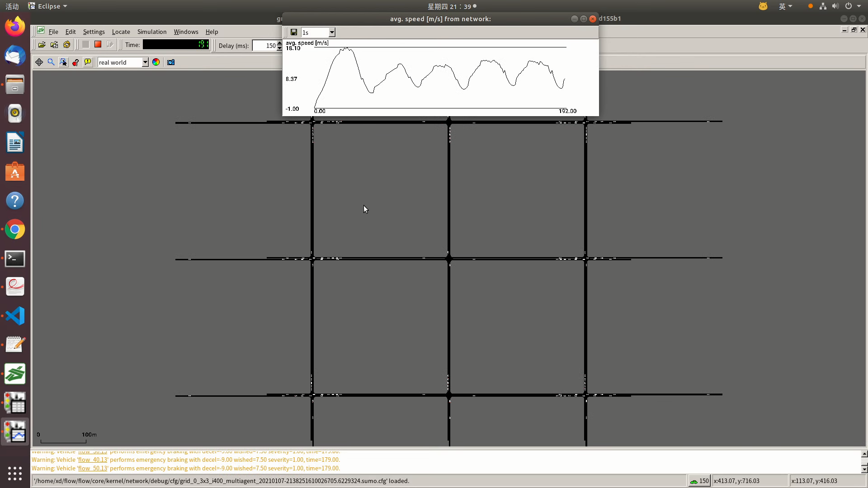This screenshot has width=868, height=488.
Task: Open Google Chrome from the dock
Action: [x=15, y=230]
